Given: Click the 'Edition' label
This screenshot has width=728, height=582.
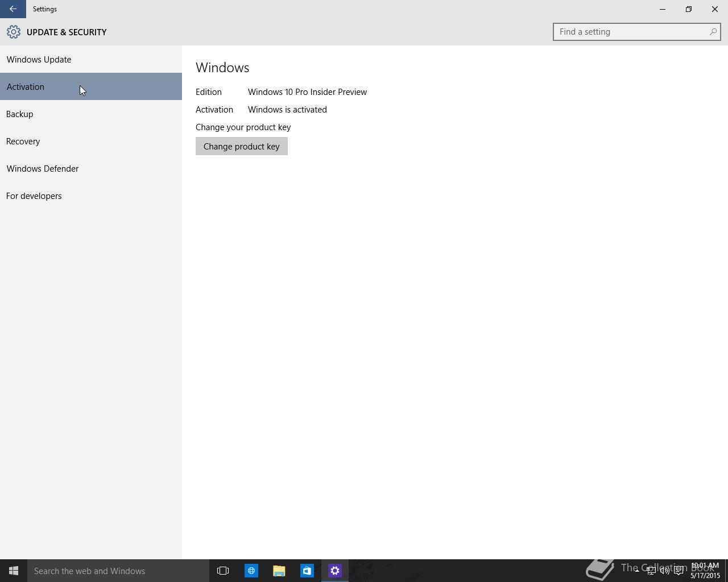Looking at the screenshot, I should coord(209,92).
